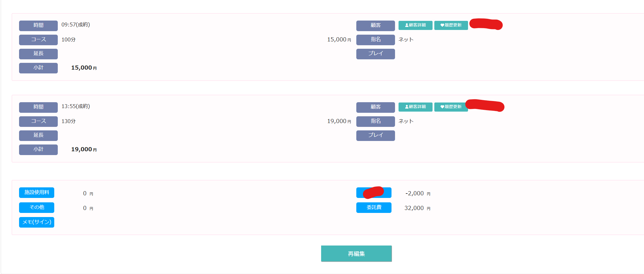Open 顧客詳細 for the 09:57 booking
The height and width of the screenshot is (274, 644).
[x=415, y=25]
